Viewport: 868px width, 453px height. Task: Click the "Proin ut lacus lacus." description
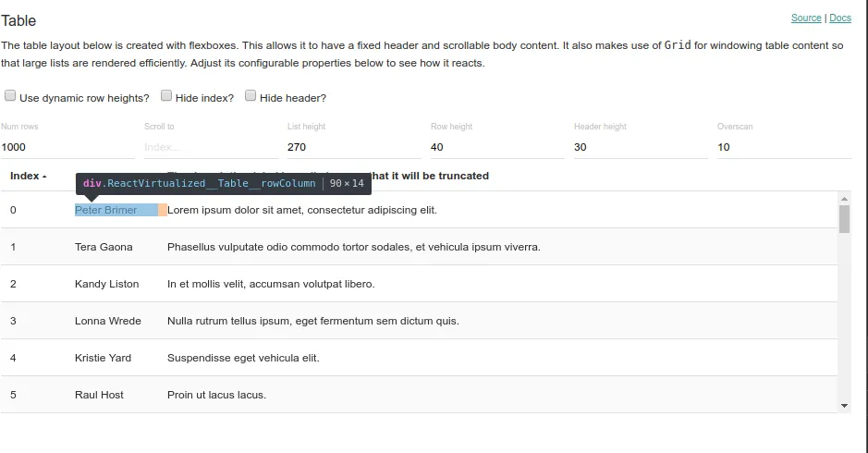[216, 395]
